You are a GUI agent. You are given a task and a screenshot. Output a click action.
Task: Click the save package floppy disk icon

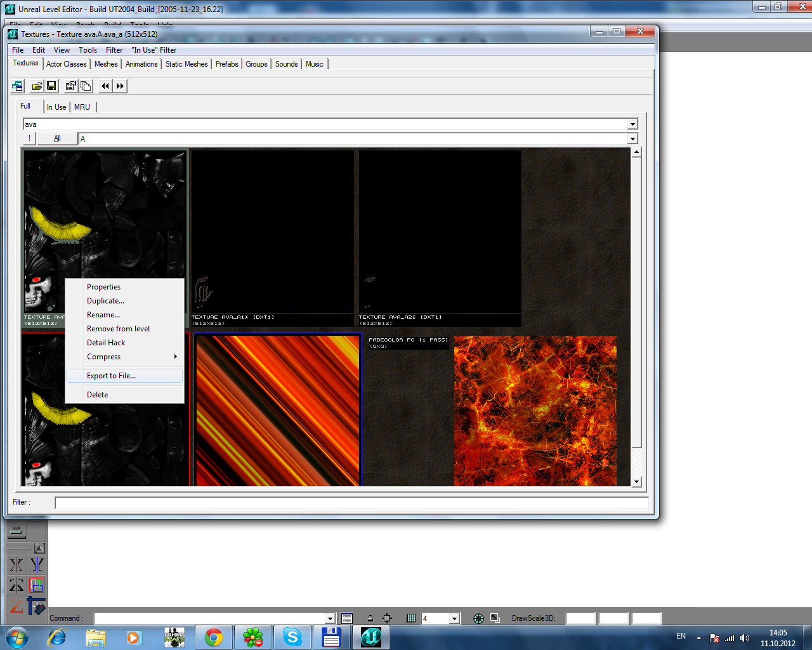pos(52,86)
